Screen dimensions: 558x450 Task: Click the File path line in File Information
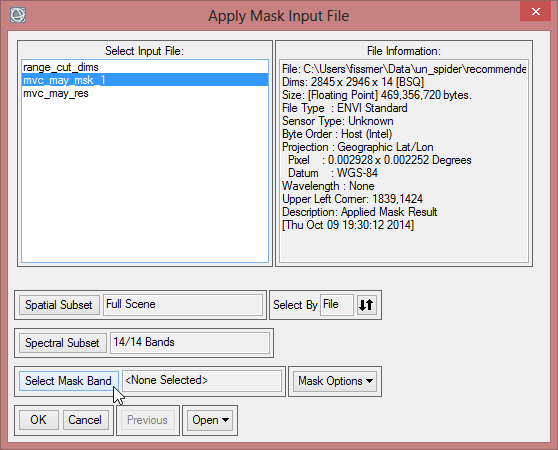tap(404, 69)
